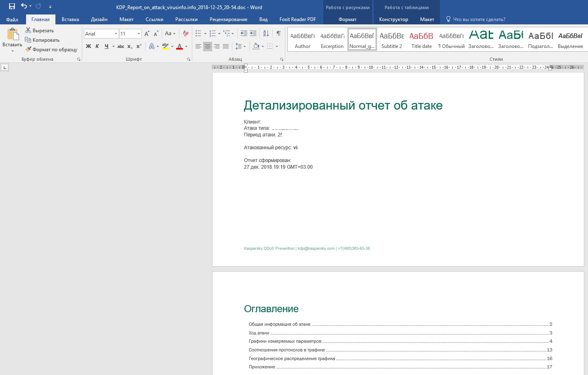
Task: Toggle the show paragraph marks button
Action: (x=278, y=33)
